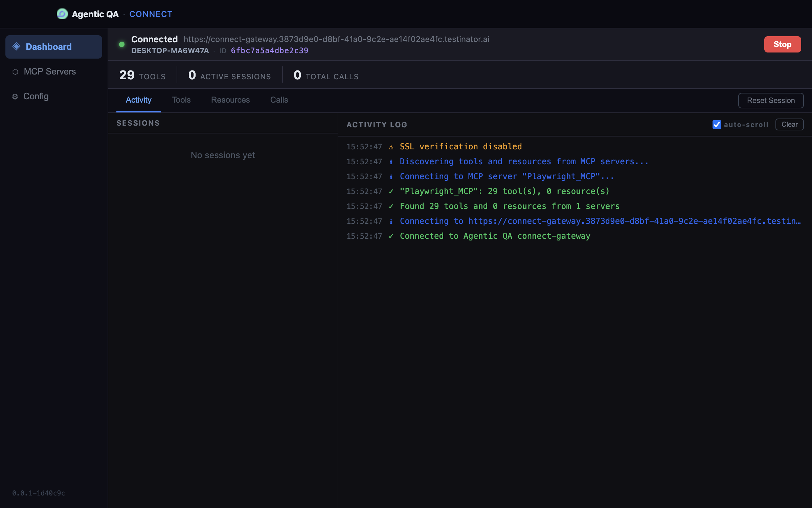Open the Resources tab
The width and height of the screenshot is (812, 508).
pos(230,100)
